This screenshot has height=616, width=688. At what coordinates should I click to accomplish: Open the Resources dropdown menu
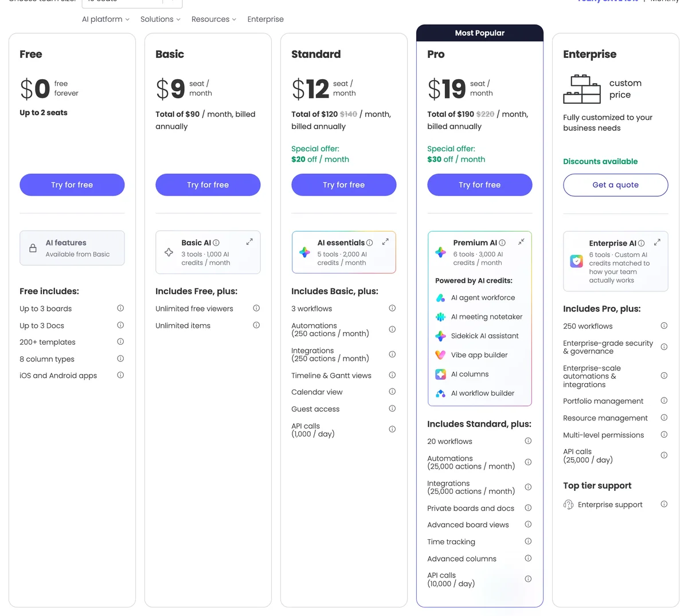click(213, 19)
